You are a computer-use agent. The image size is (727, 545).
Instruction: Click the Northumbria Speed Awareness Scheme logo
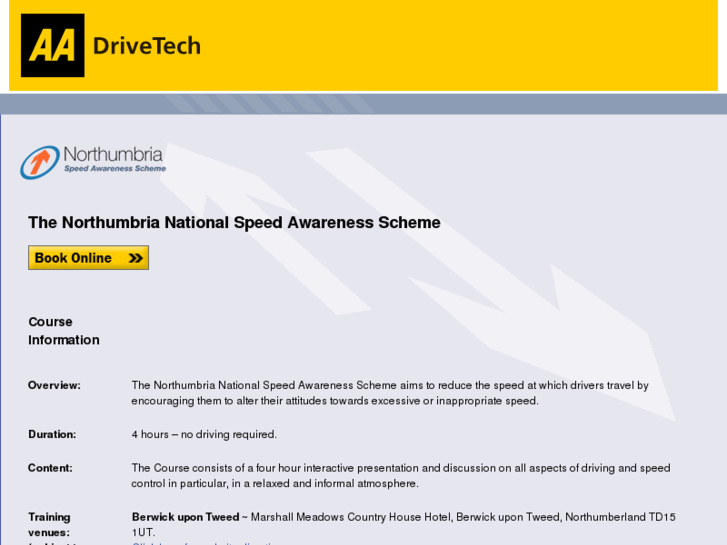tap(93, 162)
